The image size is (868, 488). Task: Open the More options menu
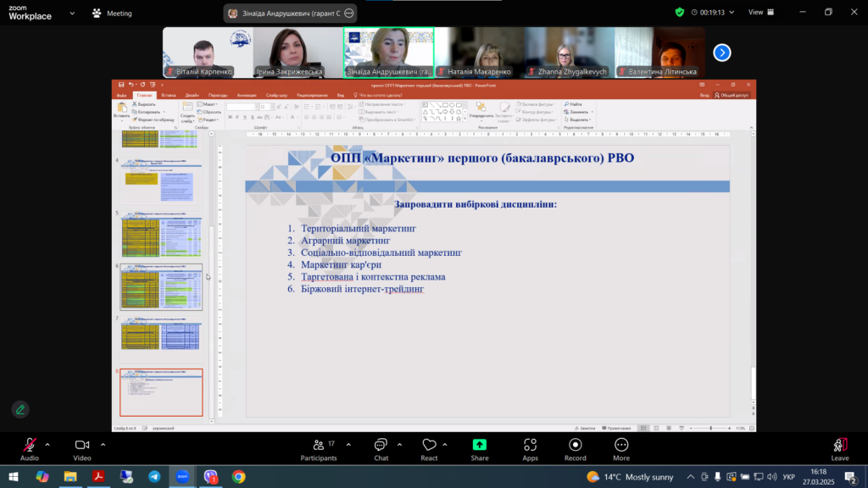(x=621, y=449)
